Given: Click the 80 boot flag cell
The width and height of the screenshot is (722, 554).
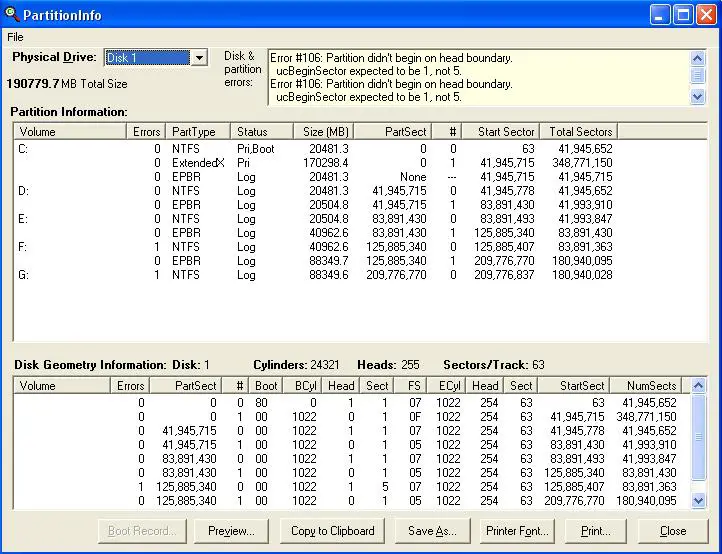Looking at the screenshot, I should [x=261, y=402].
